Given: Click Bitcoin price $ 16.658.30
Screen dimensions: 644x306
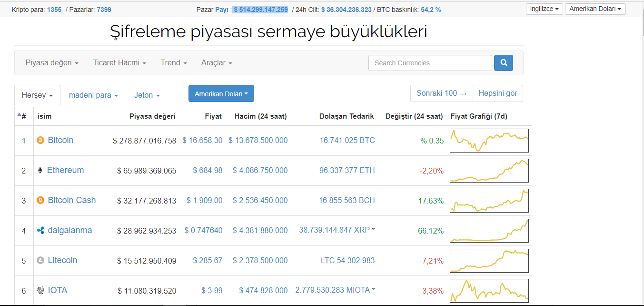Looking at the screenshot, I should pos(202,140).
